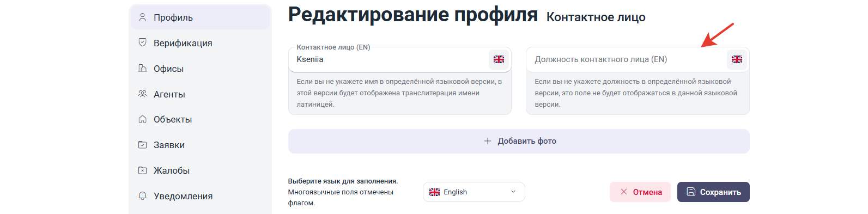The image size is (868, 214).
Task: Click the building icon beside Офисы
Action: (143, 68)
